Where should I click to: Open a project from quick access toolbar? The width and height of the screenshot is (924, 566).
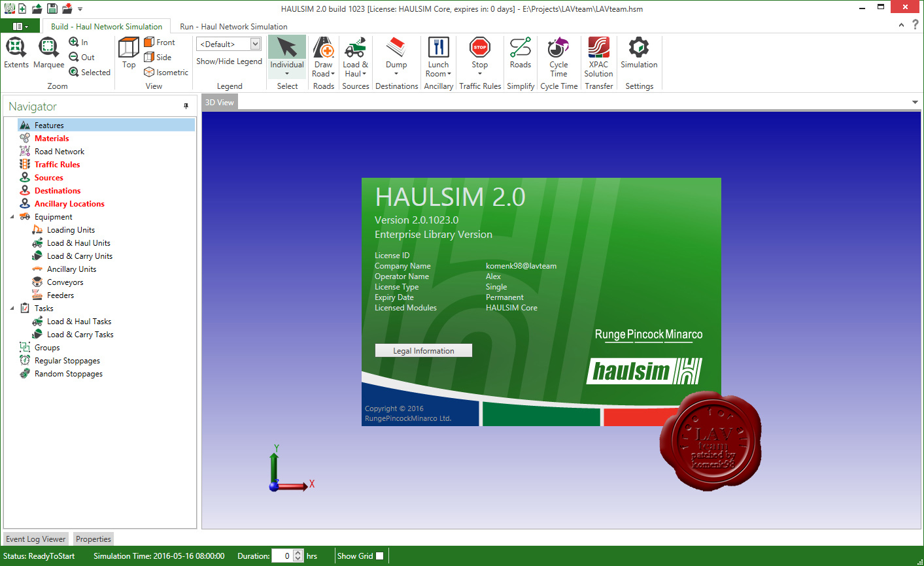[x=37, y=8]
